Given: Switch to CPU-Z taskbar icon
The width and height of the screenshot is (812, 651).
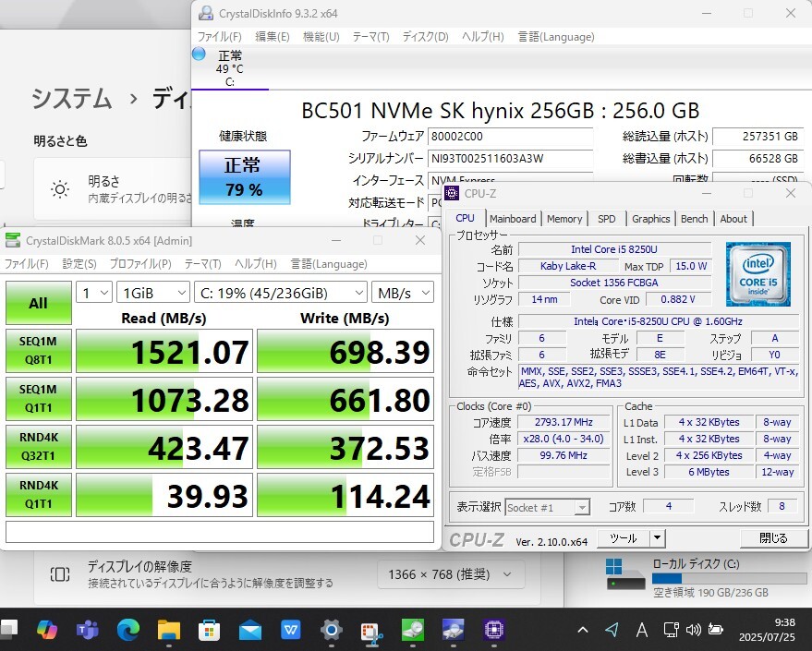Looking at the screenshot, I should pyautogui.click(x=494, y=630).
